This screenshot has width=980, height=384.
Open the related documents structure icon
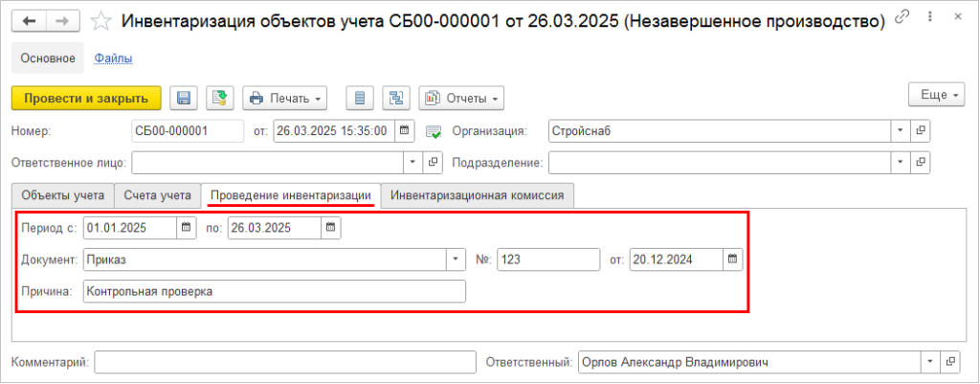coord(395,98)
